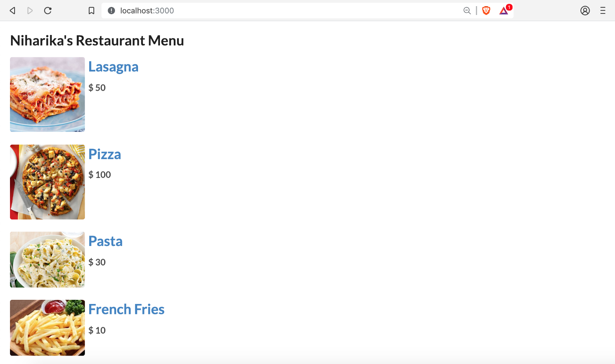615x364 pixels.
Task: Reload the page with refresh icon
Action: (x=48, y=11)
